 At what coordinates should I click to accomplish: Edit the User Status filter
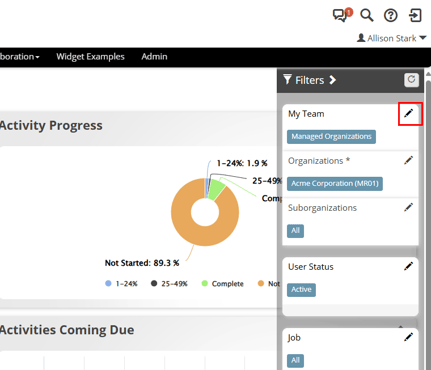pyautogui.click(x=409, y=266)
